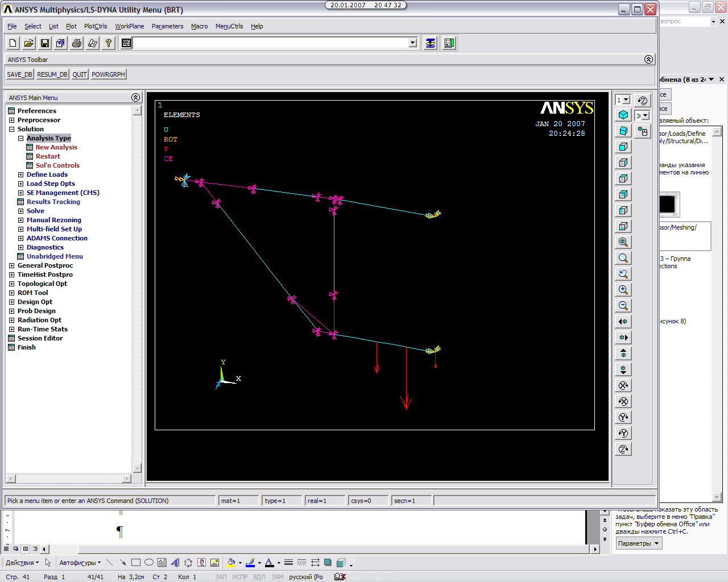Open the Параметры dropdown in clipboard pane
The width and height of the screenshot is (728, 582).
click(x=639, y=543)
